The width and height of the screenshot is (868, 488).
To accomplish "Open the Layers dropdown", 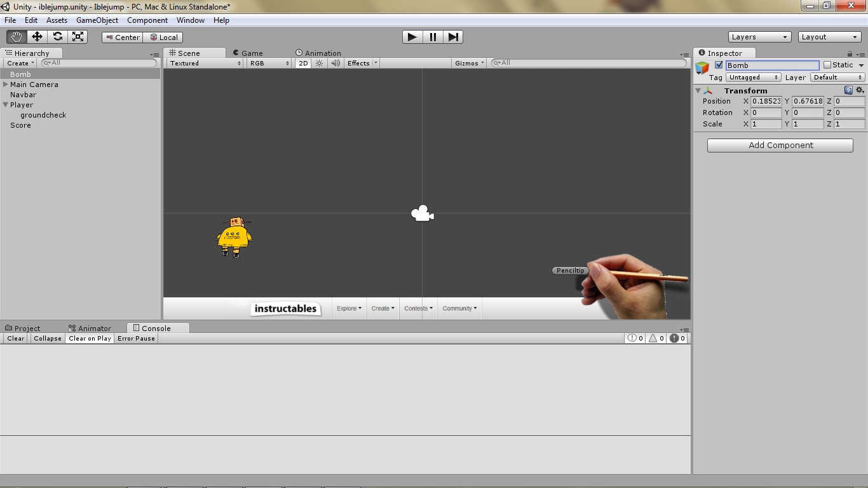I will [760, 37].
